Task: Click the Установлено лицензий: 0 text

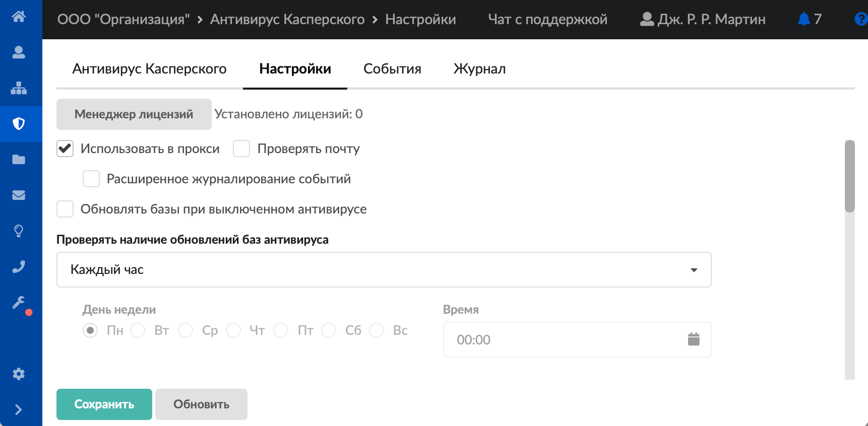Action: (288, 114)
